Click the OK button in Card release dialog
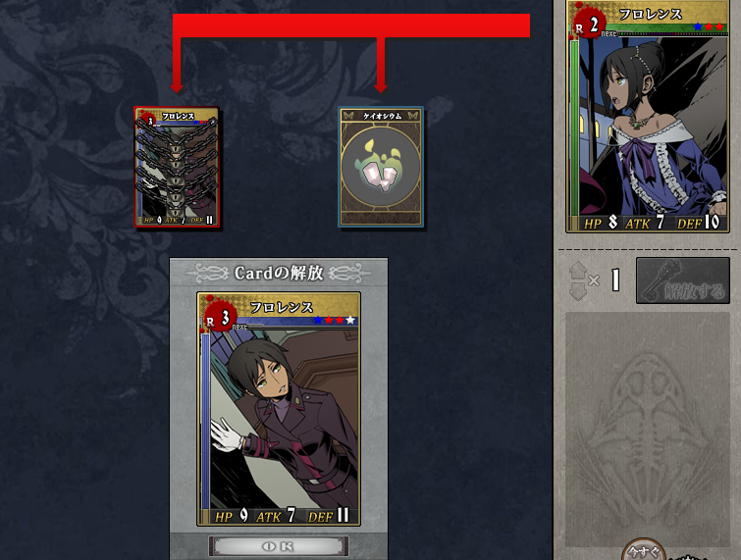741x560 pixels. (279, 546)
